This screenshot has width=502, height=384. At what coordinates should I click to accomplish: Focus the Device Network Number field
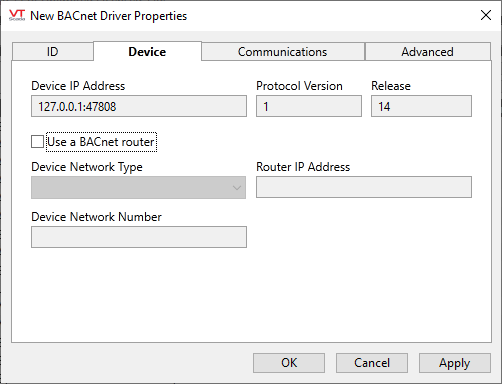[x=139, y=237]
